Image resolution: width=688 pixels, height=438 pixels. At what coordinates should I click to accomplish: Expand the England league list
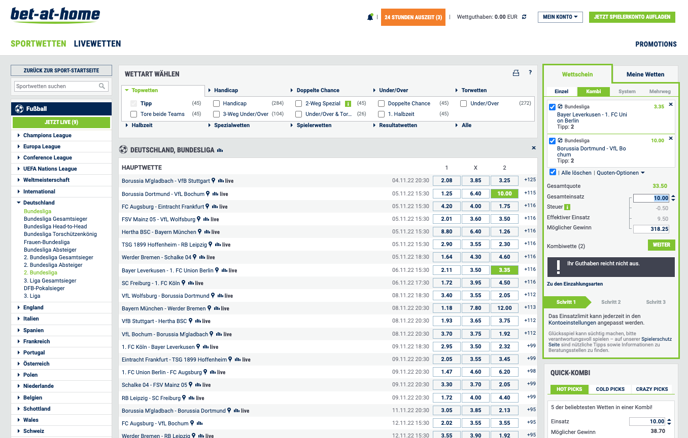[x=33, y=308]
